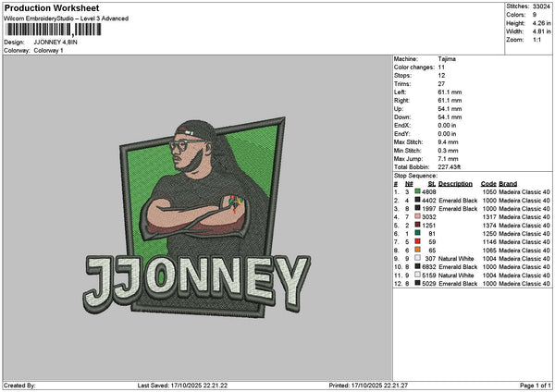
Task: Click the green swatch in stop row 1
Action: [x=418, y=191]
